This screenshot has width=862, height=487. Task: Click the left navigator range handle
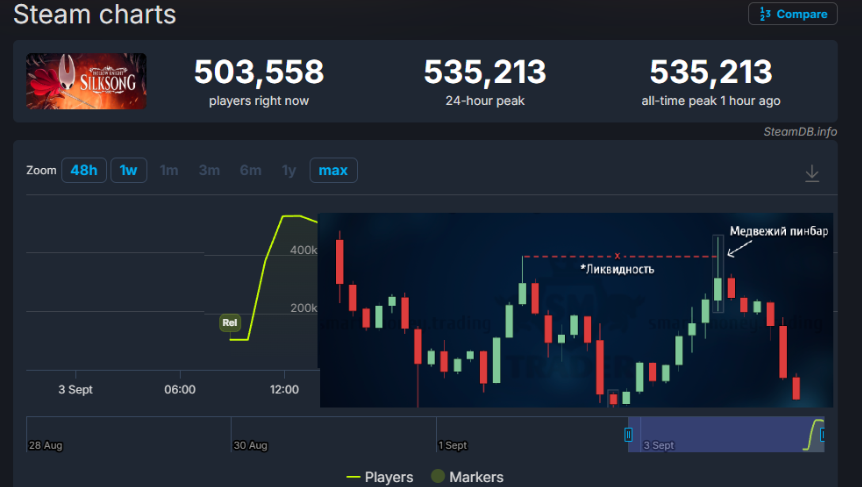click(x=628, y=434)
